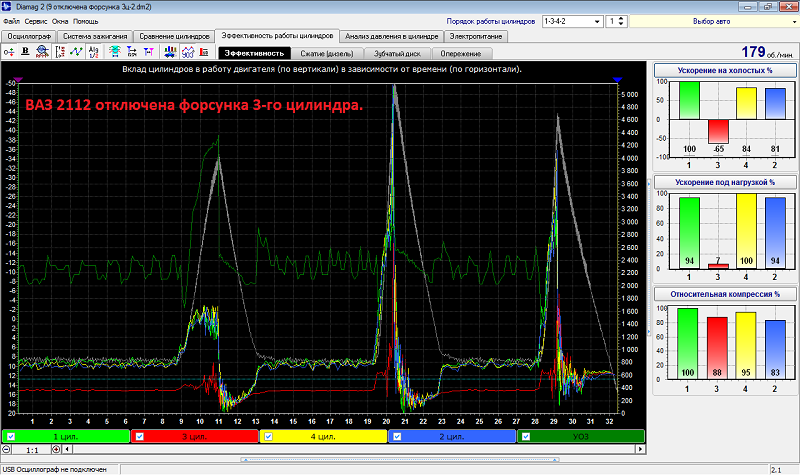The image size is (800, 475).
Task: Open the Файл menu
Action: [11, 21]
